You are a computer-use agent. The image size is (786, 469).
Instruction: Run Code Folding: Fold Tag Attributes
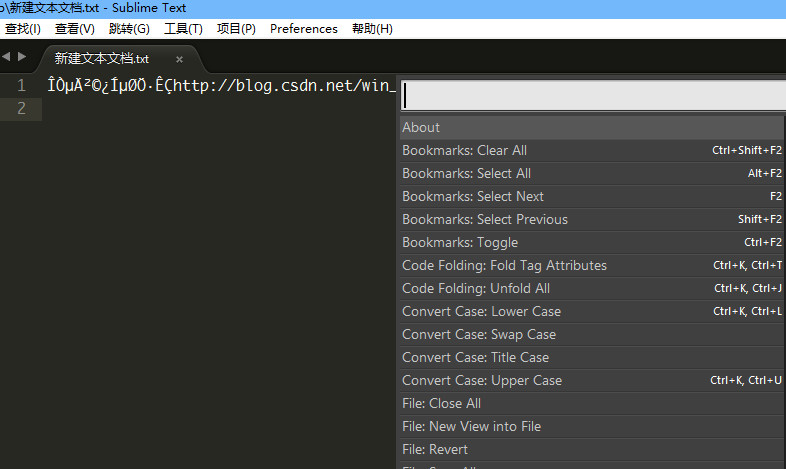click(592, 266)
